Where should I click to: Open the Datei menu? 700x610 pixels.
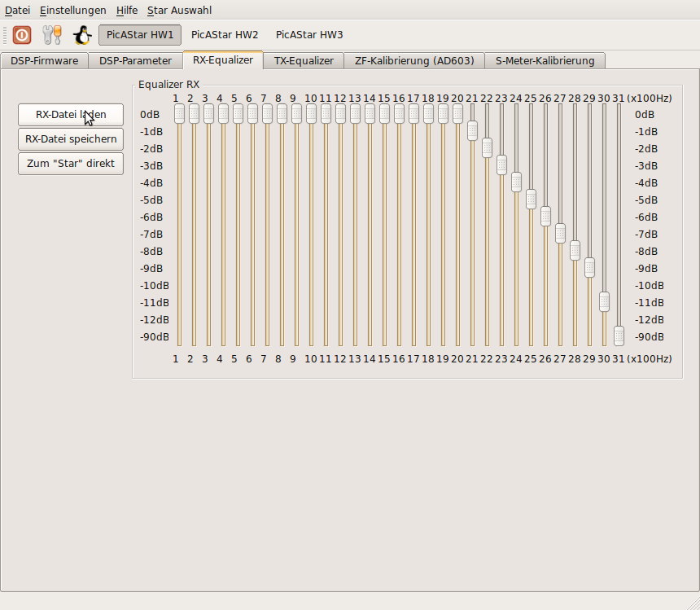(17, 11)
